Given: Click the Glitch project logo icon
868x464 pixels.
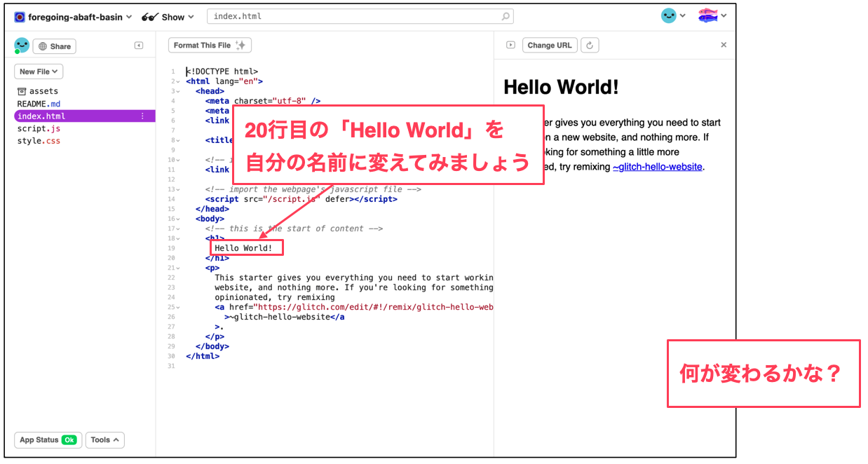Looking at the screenshot, I should pos(20,17).
